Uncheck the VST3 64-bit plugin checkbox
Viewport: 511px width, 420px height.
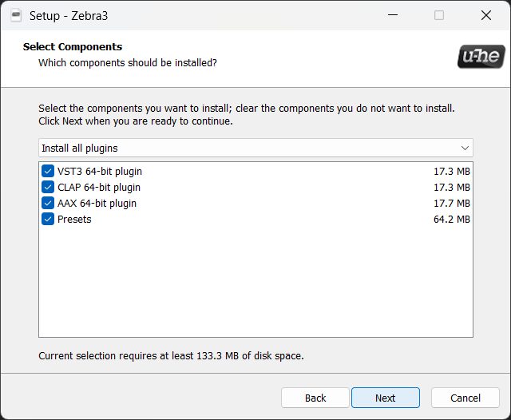point(48,171)
